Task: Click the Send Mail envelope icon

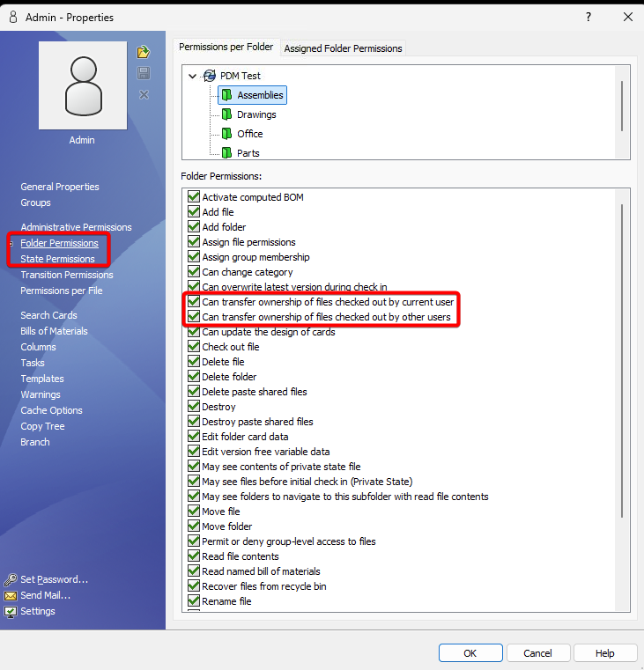Action: 11,596
